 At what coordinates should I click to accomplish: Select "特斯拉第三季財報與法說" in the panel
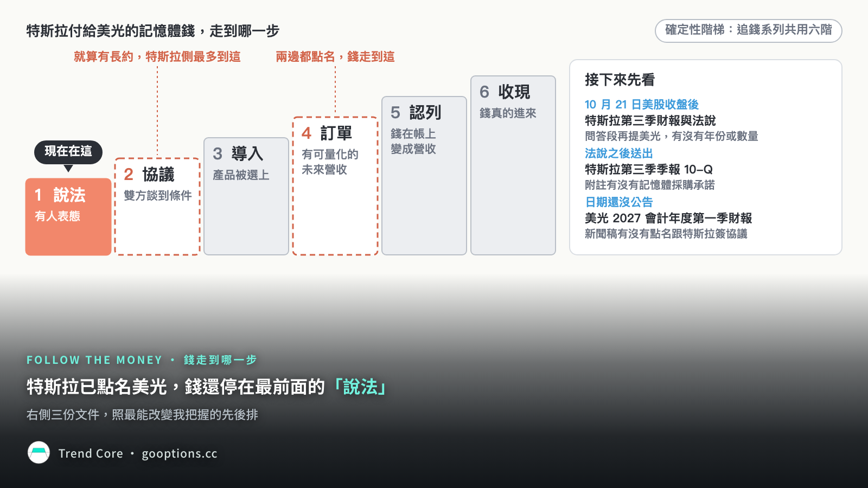pos(650,120)
